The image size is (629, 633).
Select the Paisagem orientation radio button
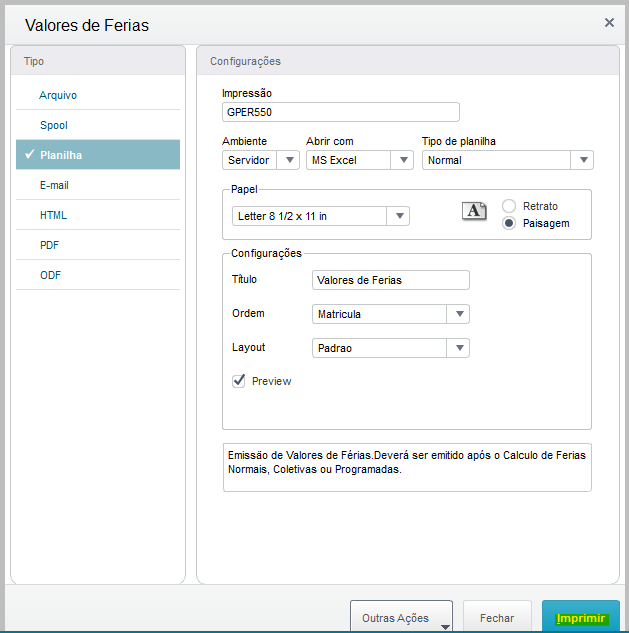(509, 223)
